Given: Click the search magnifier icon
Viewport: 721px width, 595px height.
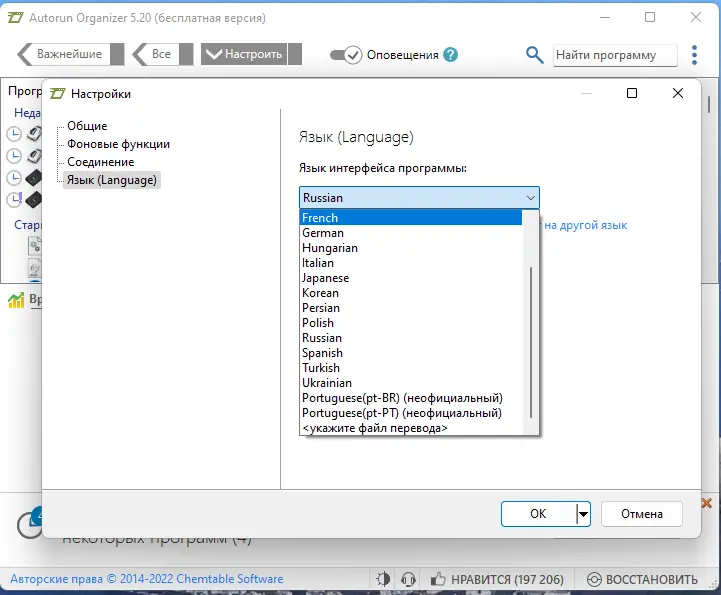Looking at the screenshot, I should [x=534, y=55].
